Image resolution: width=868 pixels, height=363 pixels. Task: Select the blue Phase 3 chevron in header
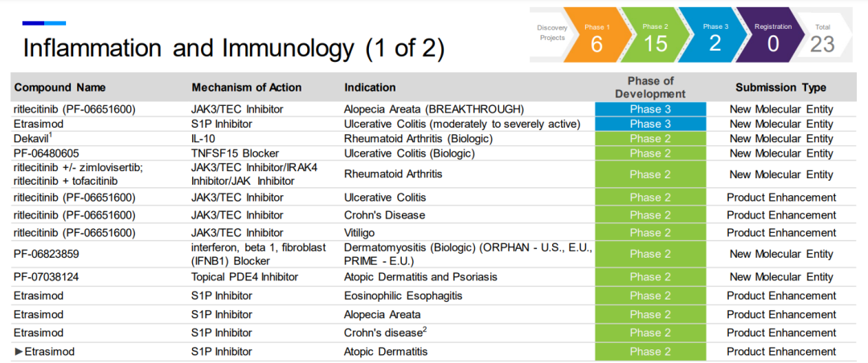pos(714,36)
